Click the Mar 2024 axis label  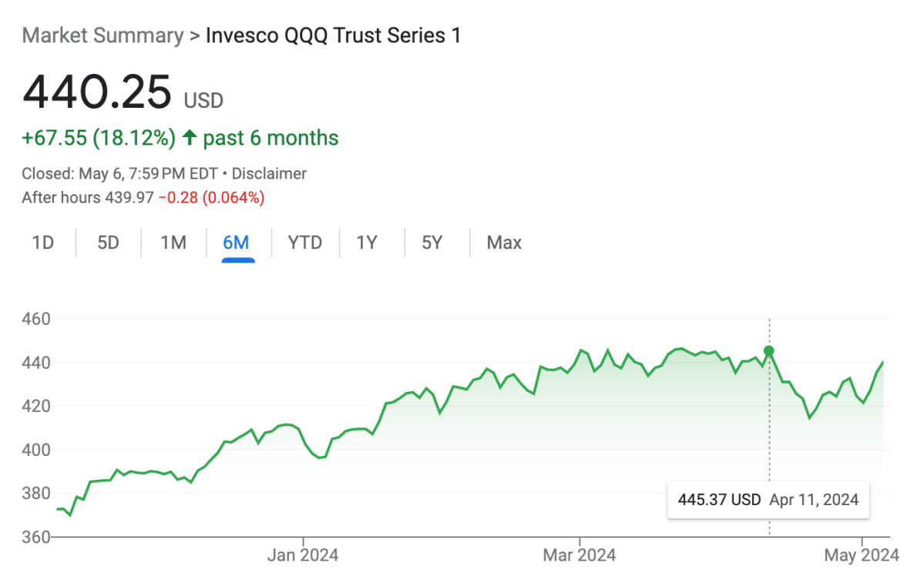tap(579, 555)
